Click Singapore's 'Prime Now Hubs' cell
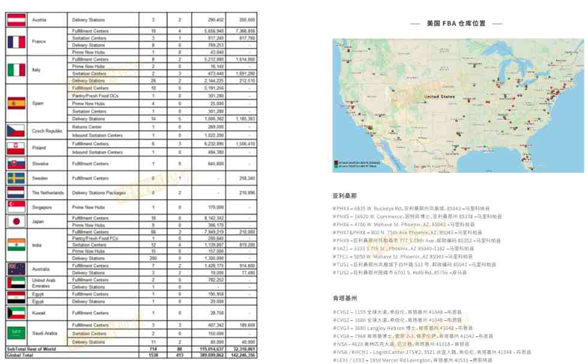 pyautogui.click(x=89, y=207)
